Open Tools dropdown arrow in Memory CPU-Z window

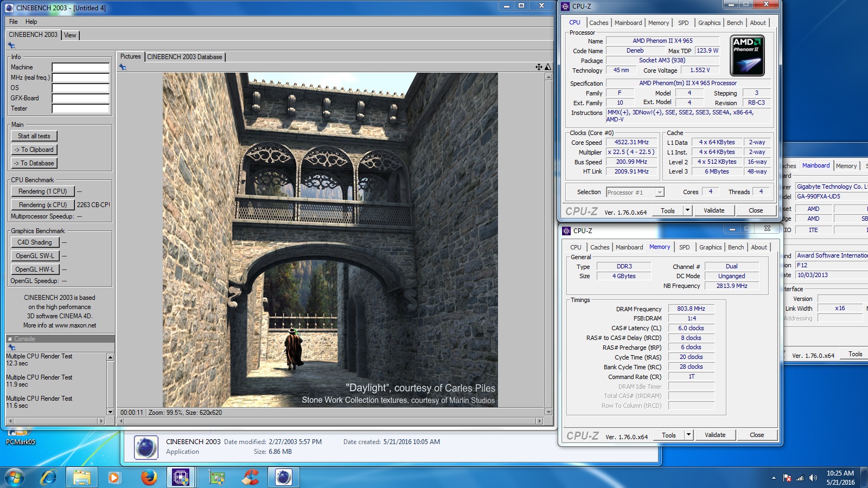tap(688, 435)
